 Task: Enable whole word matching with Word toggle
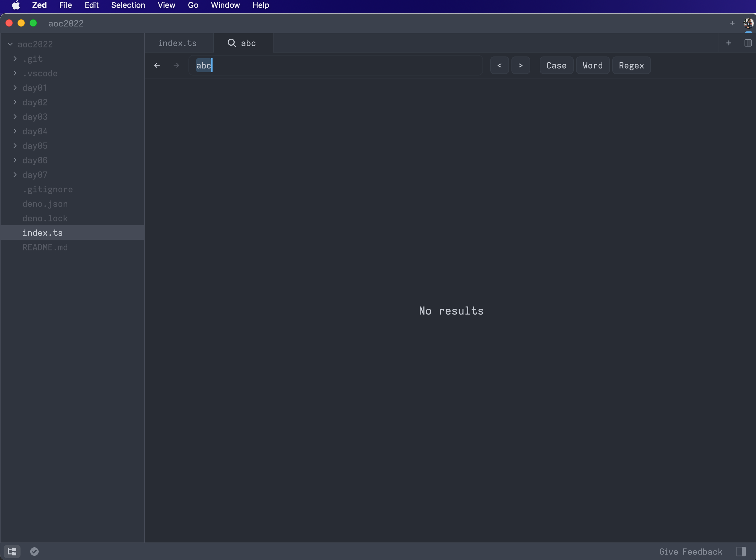tap(593, 65)
